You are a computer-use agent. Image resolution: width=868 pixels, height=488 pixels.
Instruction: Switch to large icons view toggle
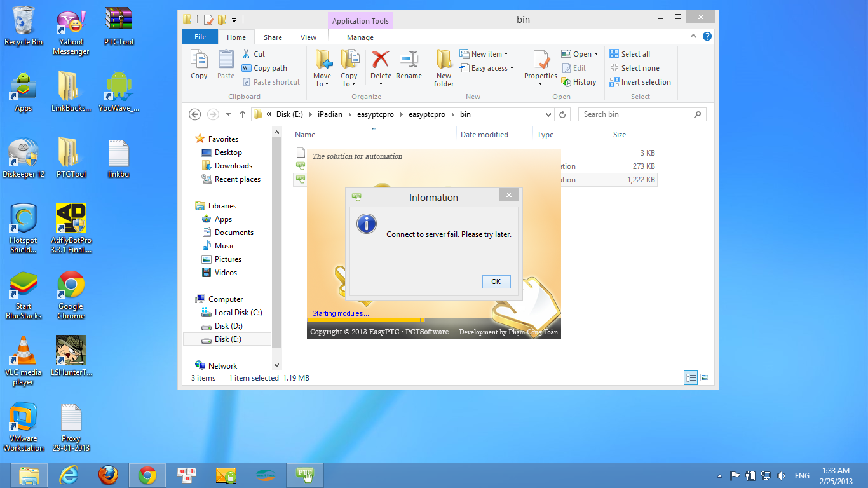(705, 378)
